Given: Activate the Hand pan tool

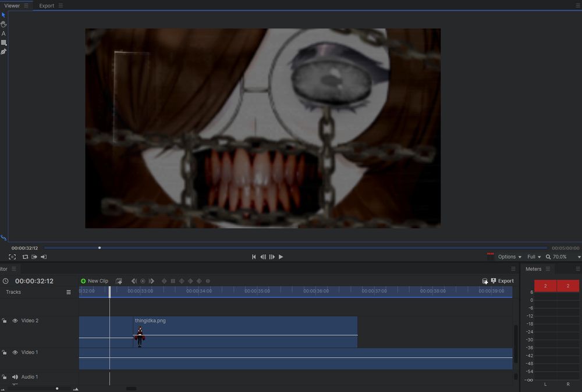Looking at the screenshot, I should [3, 24].
